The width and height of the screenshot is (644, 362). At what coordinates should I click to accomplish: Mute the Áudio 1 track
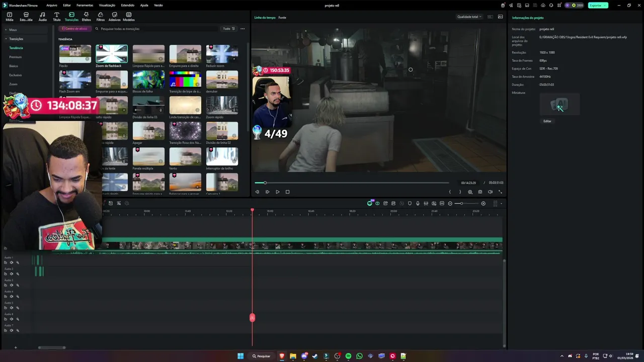click(x=12, y=262)
